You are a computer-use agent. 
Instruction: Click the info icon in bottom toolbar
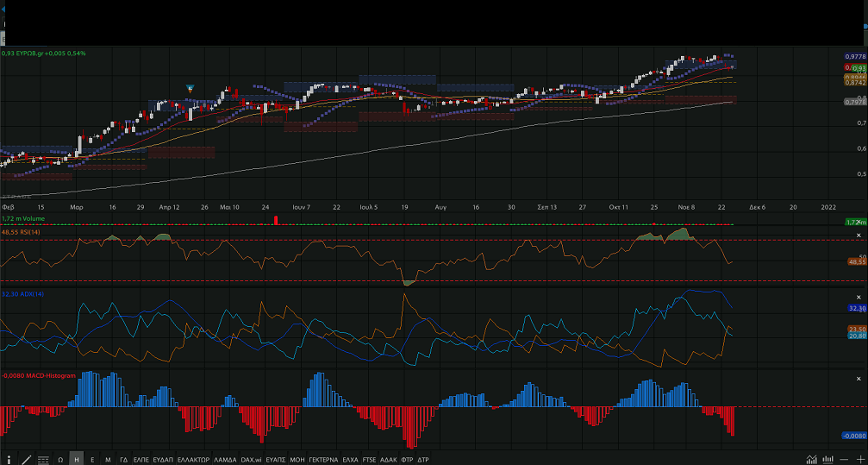click(9, 459)
